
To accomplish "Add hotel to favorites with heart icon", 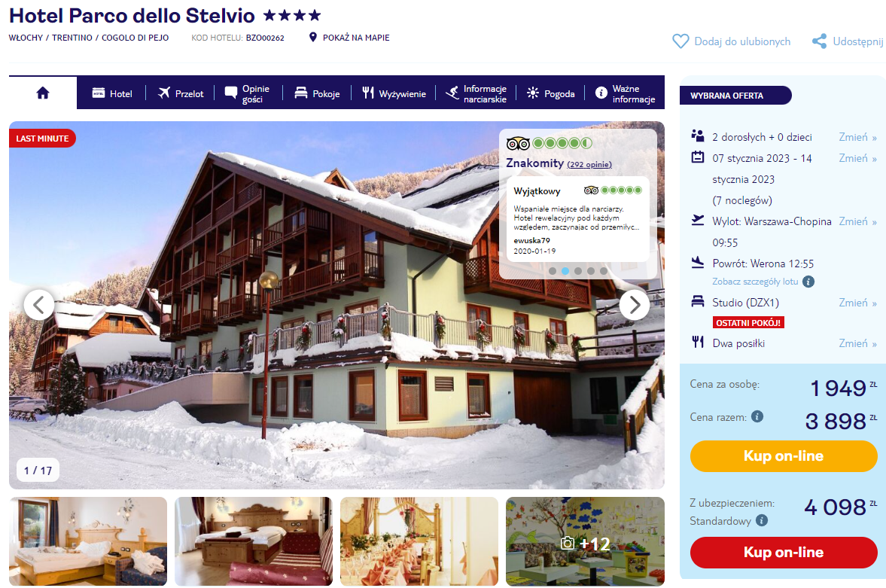I will [680, 41].
